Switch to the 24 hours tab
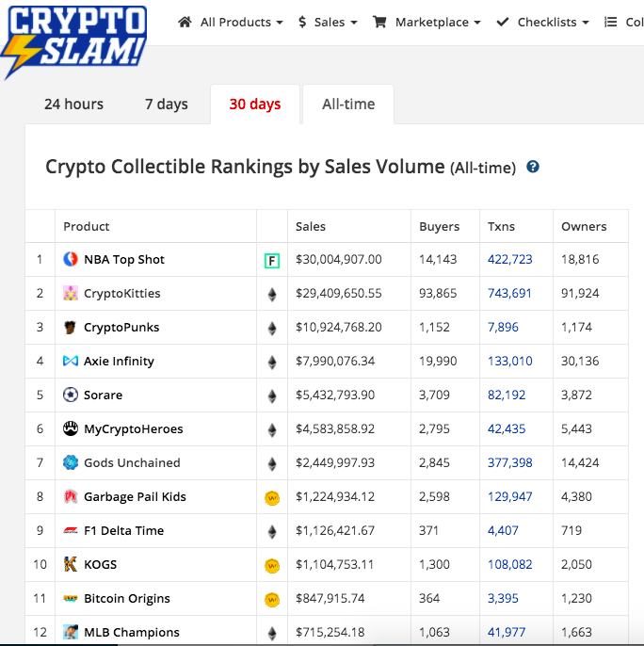Viewport: 644px width, 646px height. 73,105
